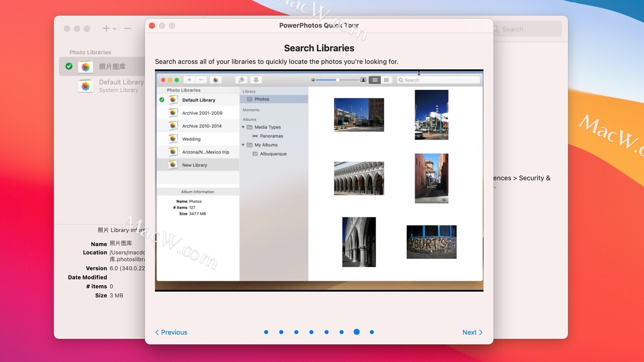Click the Search Libraries heading
Viewport: 644px width, 362px height.
click(319, 48)
